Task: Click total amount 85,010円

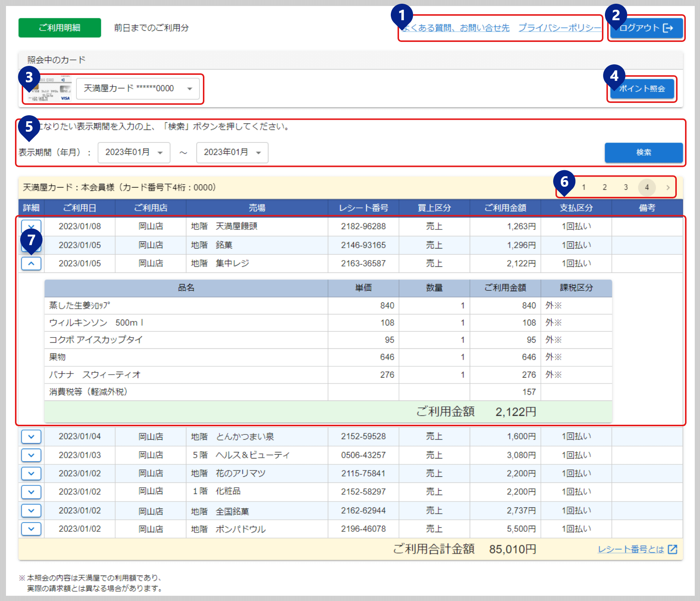Action: pyautogui.click(x=513, y=549)
